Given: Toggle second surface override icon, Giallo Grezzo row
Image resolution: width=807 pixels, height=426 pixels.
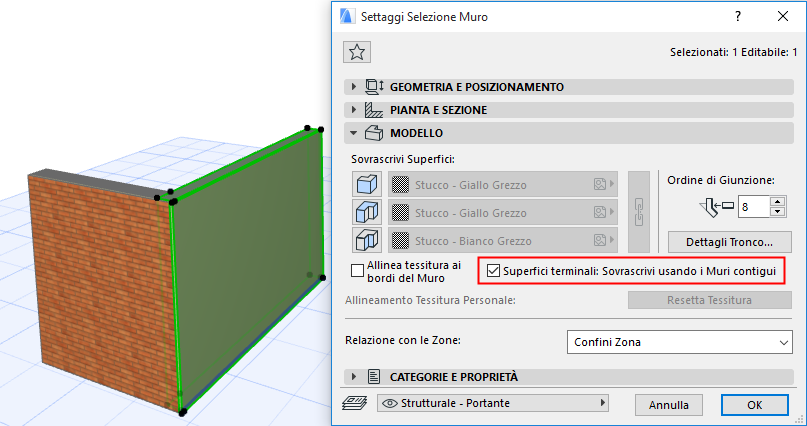Looking at the screenshot, I should 367,212.
